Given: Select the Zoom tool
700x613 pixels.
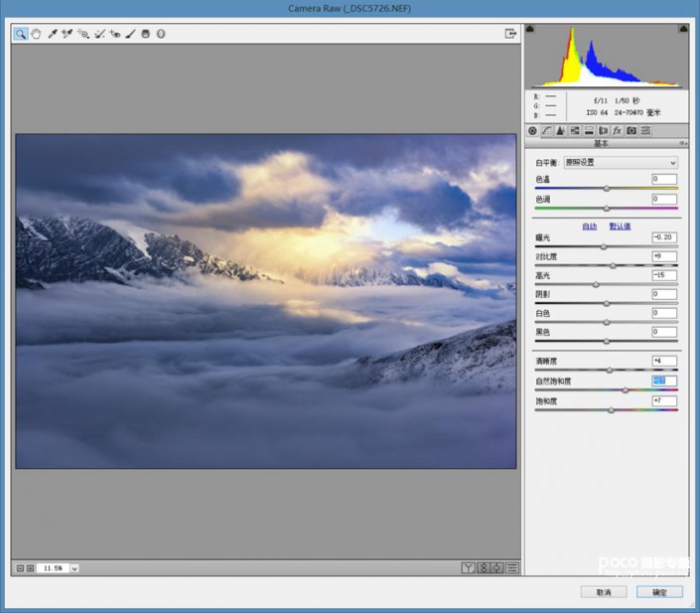Looking at the screenshot, I should coord(21,34).
